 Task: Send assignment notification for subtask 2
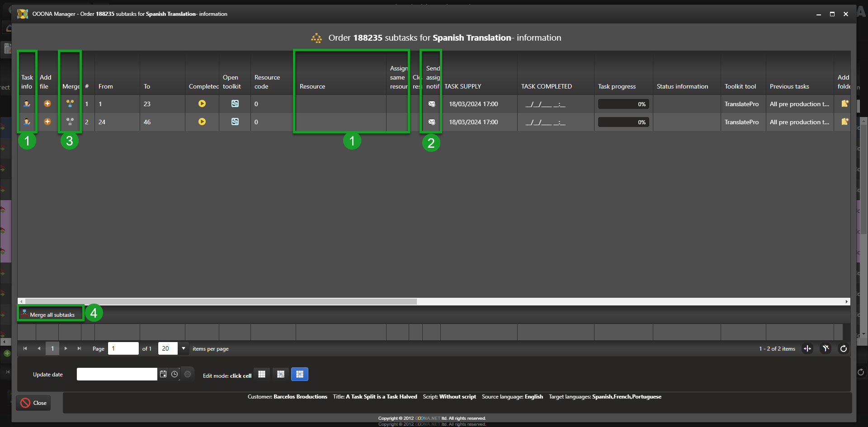432,122
